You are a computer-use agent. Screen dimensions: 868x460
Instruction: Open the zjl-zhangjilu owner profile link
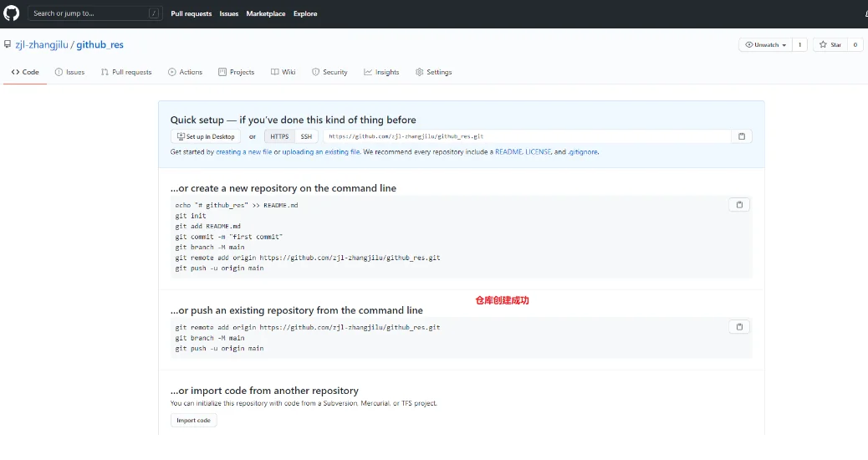pyautogui.click(x=42, y=44)
